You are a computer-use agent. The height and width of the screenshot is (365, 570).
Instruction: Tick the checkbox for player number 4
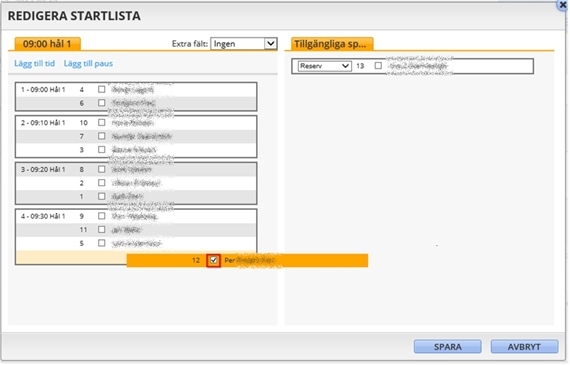click(x=102, y=89)
